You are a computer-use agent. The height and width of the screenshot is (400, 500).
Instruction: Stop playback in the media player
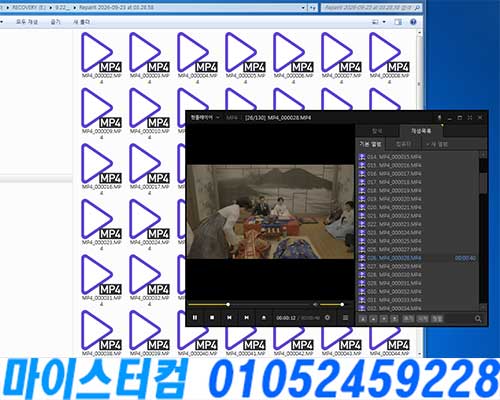(212, 318)
